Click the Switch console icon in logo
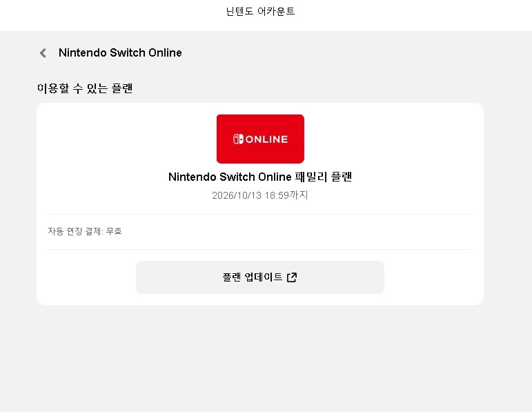 tap(237, 139)
